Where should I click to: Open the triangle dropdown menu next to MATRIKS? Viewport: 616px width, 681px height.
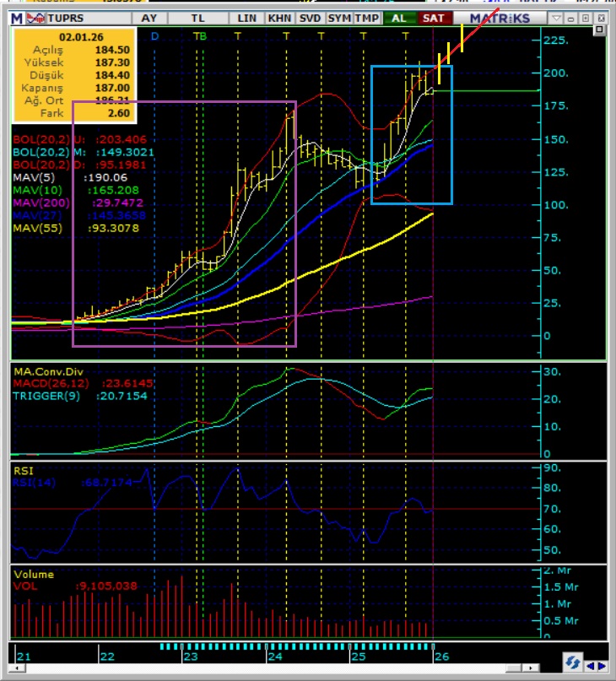(x=554, y=18)
